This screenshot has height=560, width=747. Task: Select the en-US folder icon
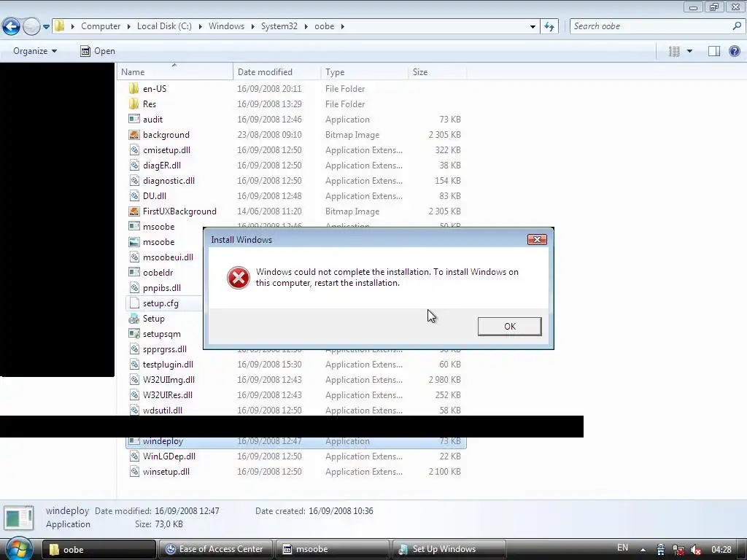(134, 88)
